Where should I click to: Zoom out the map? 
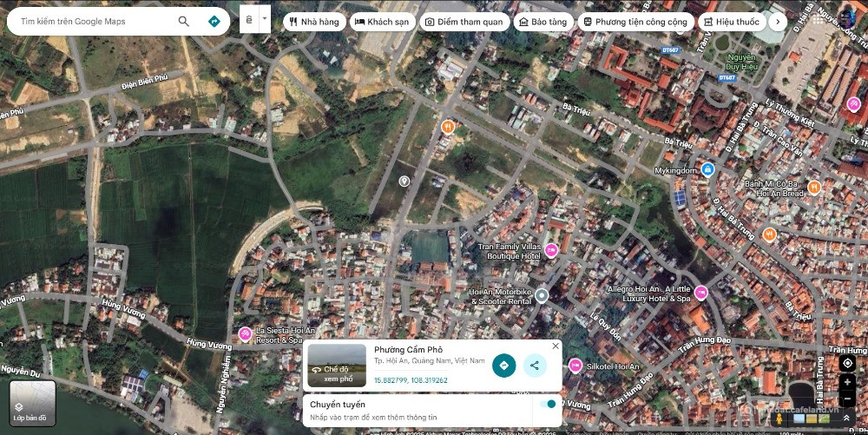[x=848, y=399]
